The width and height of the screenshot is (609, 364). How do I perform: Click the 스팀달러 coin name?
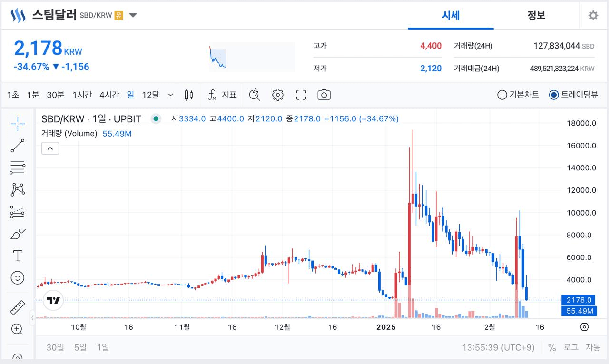pyautogui.click(x=54, y=15)
